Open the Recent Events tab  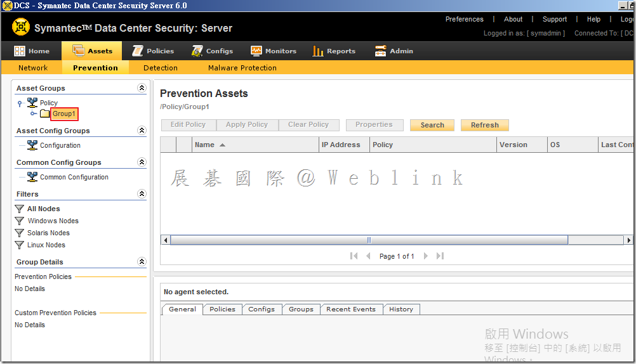pyautogui.click(x=351, y=309)
